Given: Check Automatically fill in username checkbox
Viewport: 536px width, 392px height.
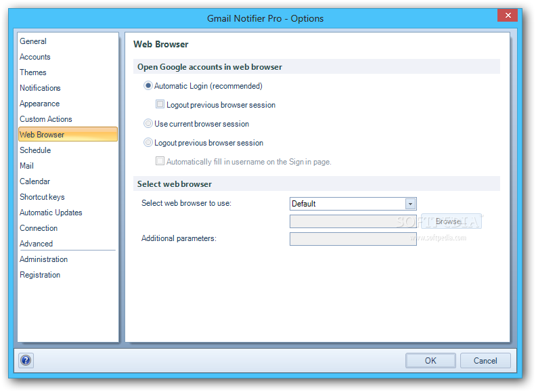Looking at the screenshot, I should [160, 160].
